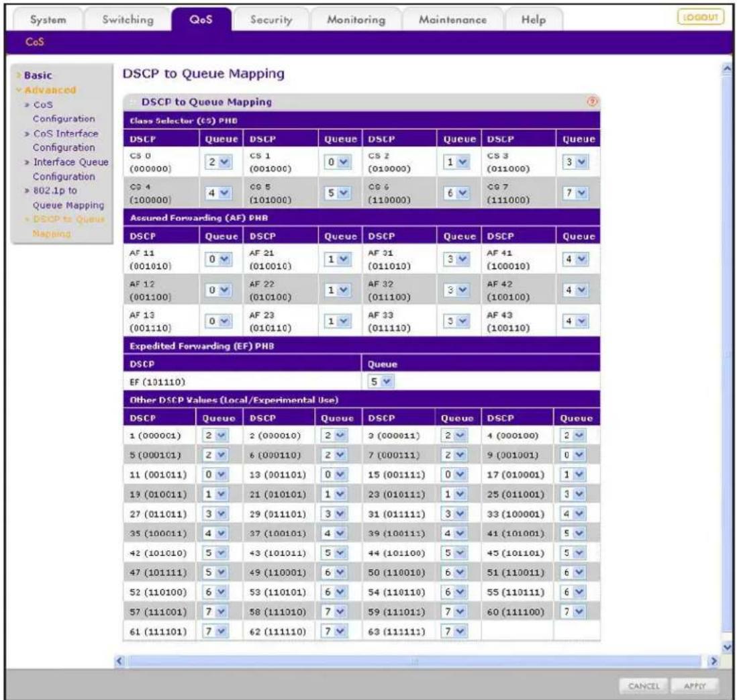Open queue dropdown for AF 22

pos(338,291)
